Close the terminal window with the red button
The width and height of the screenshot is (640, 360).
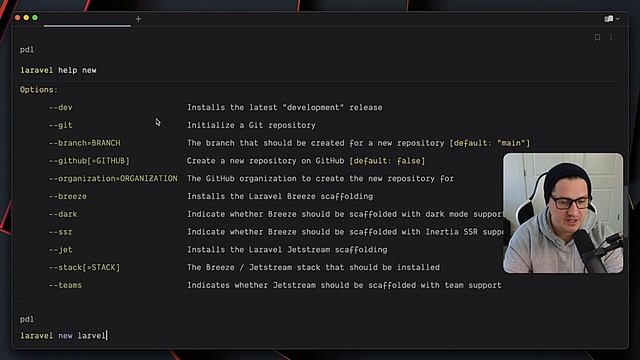coord(18,18)
